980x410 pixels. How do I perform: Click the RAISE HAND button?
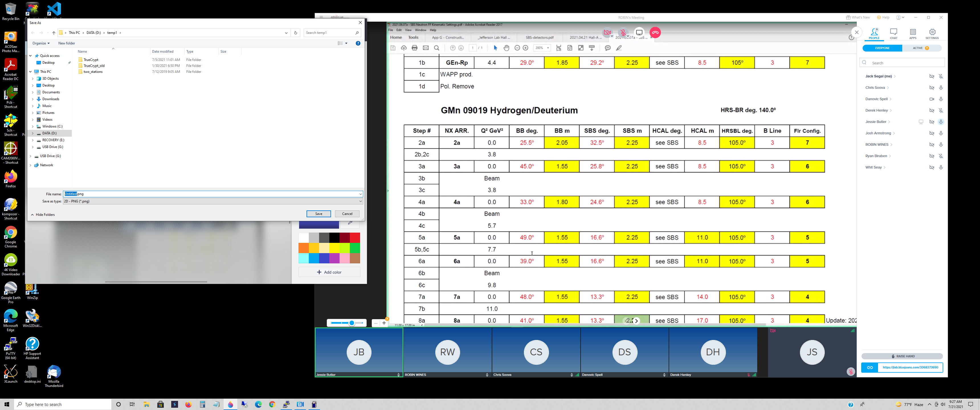point(902,356)
